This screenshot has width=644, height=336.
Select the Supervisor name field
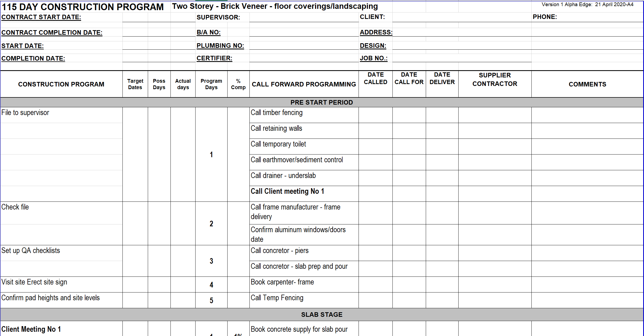point(304,17)
